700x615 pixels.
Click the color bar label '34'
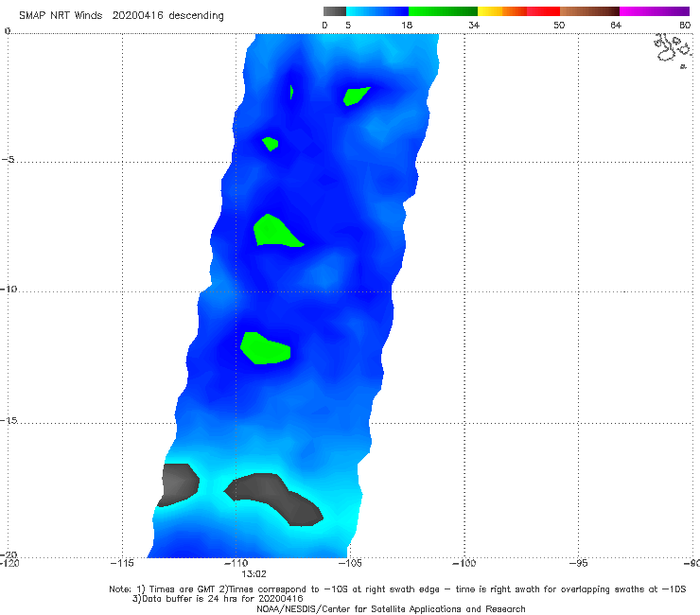pos(474,25)
